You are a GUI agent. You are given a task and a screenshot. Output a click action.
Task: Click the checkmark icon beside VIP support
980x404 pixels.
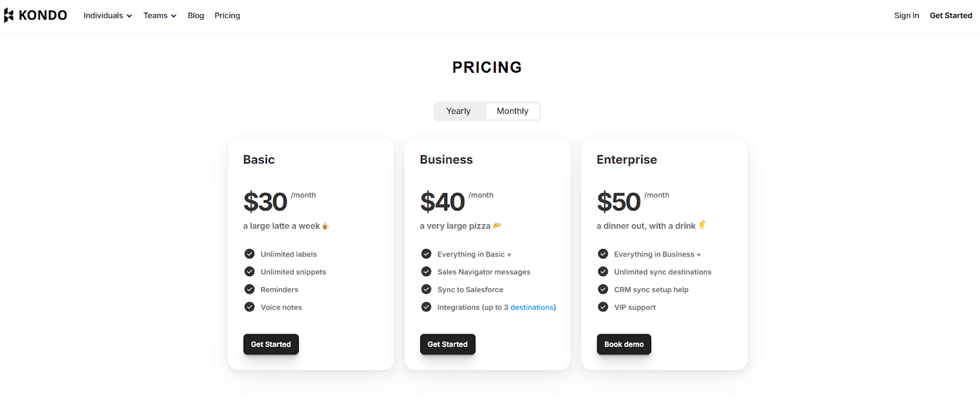[603, 307]
